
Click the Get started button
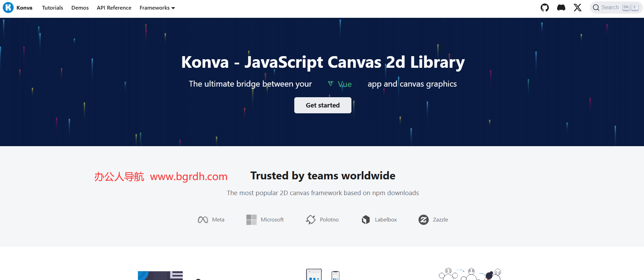[x=323, y=105]
